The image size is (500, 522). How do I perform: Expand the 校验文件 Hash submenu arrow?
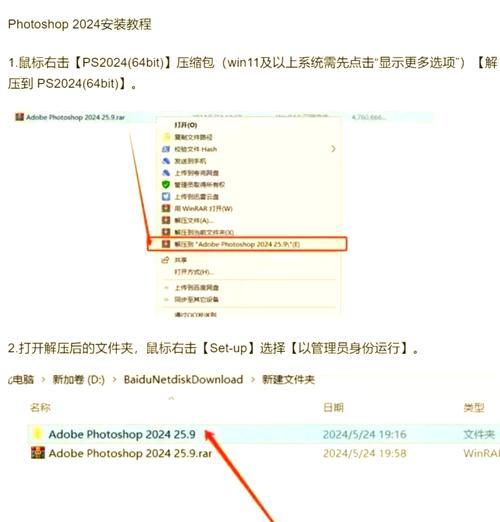click(333, 149)
